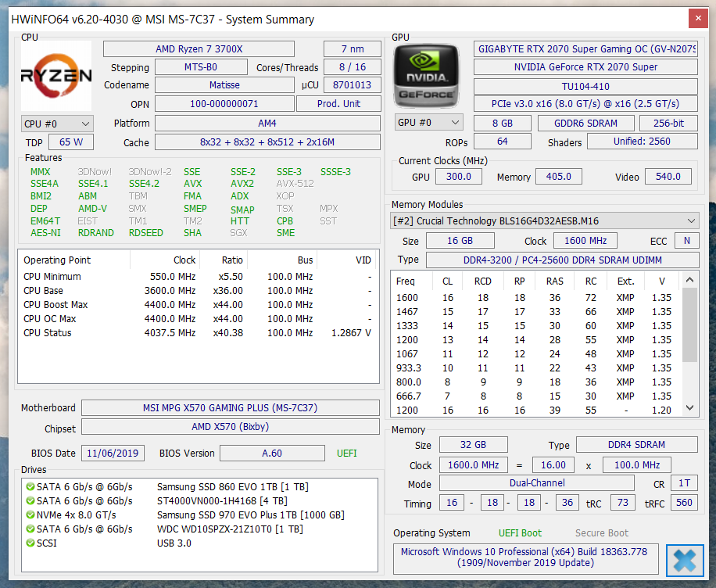The height and width of the screenshot is (588, 716).
Task: Click the green check icon beside WDC WD10SPZX-21Z10T0
Action: (30, 529)
